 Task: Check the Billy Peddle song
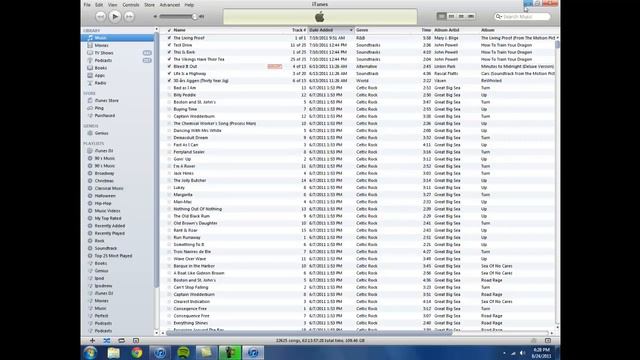[x=169, y=95]
